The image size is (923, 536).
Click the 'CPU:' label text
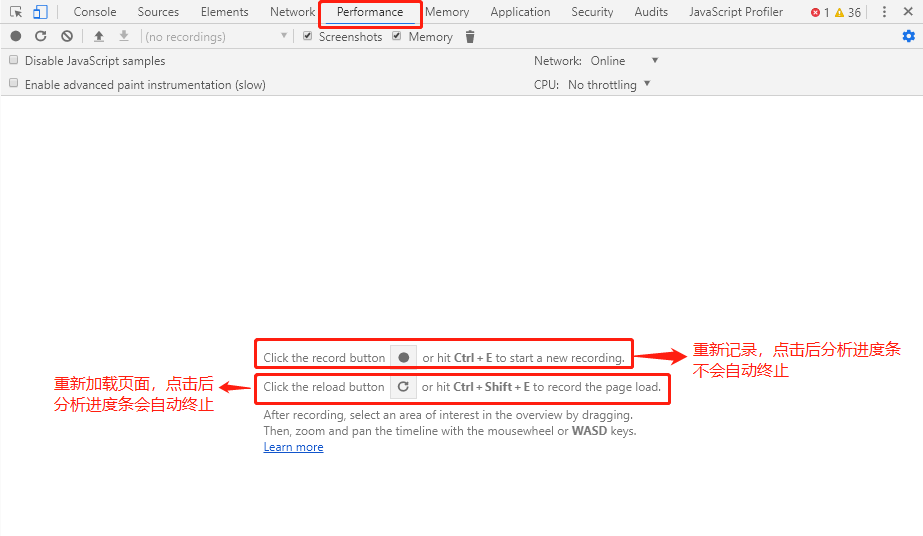coord(546,84)
